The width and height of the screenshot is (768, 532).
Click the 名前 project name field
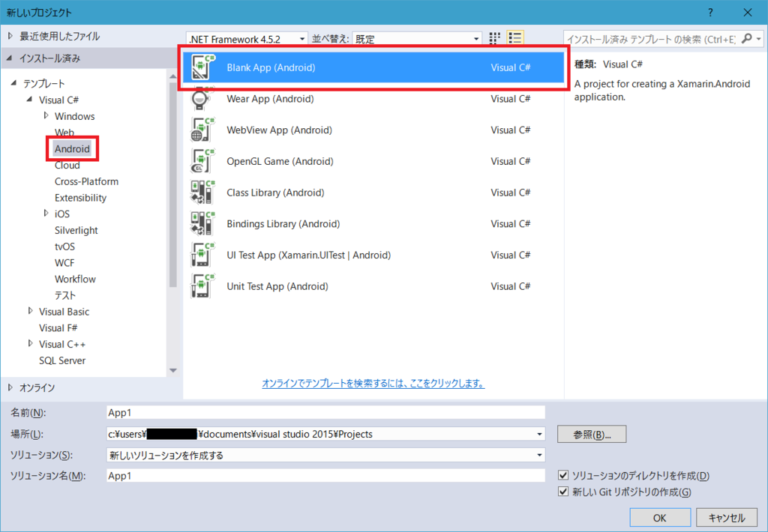[325, 413]
